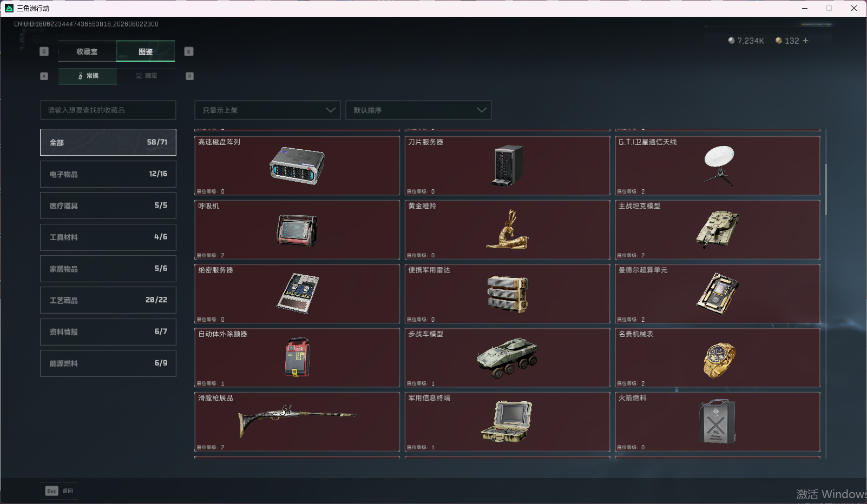Filter by 工艺藏品 category
Image resolution: width=867 pixels, height=504 pixels.
click(x=108, y=300)
